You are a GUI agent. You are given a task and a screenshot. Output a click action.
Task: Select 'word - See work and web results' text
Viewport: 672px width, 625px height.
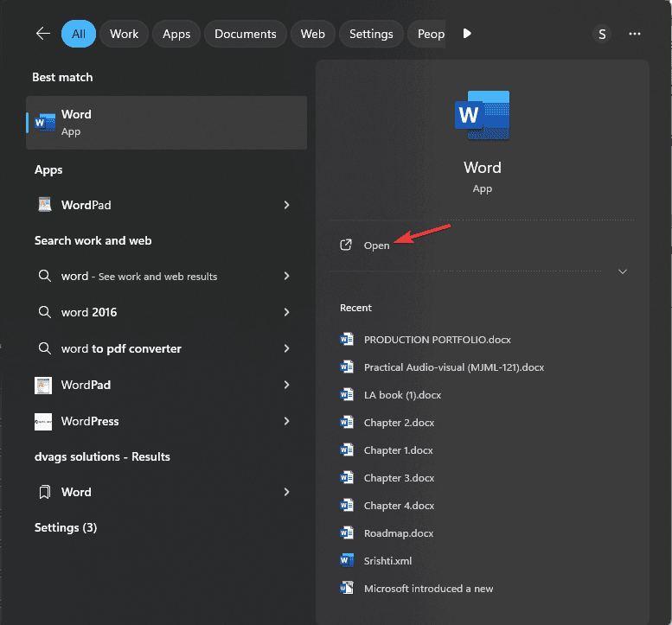click(139, 277)
